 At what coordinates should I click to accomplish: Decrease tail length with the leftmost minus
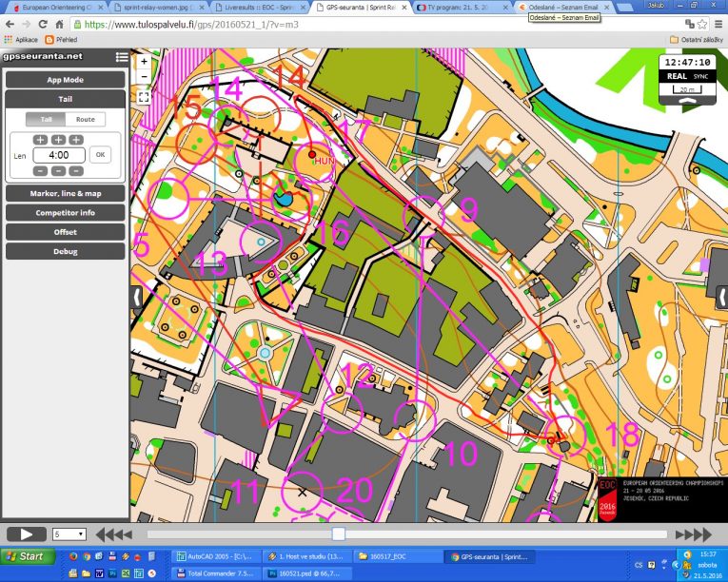pyautogui.click(x=40, y=171)
